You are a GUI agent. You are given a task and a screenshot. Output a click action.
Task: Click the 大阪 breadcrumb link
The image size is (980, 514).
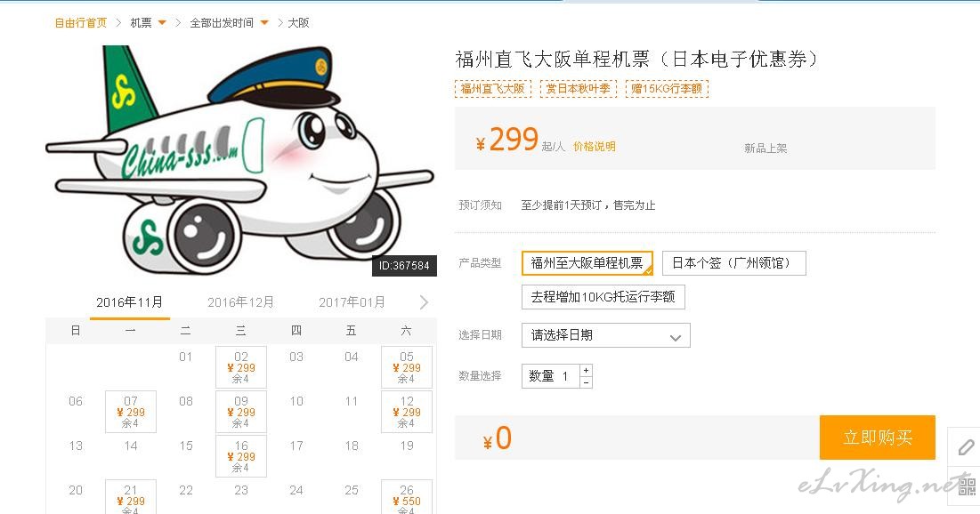point(298,23)
